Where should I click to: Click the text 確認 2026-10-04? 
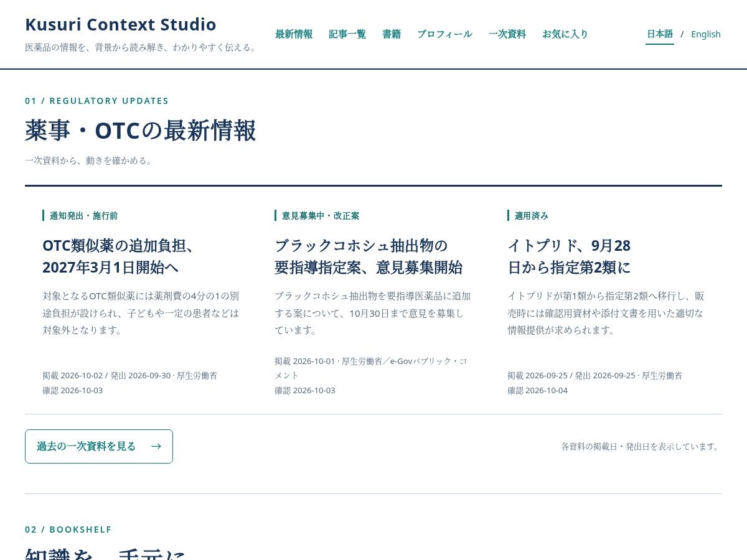537,391
